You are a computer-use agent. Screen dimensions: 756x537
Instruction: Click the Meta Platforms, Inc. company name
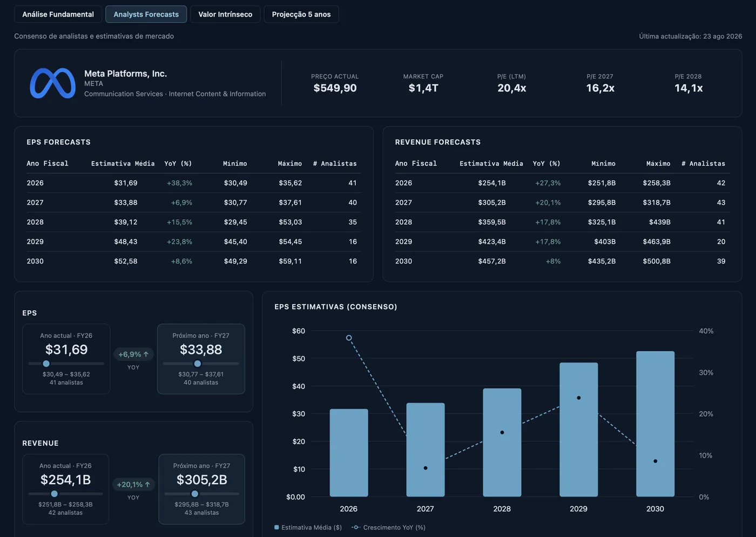(x=125, y=73)
